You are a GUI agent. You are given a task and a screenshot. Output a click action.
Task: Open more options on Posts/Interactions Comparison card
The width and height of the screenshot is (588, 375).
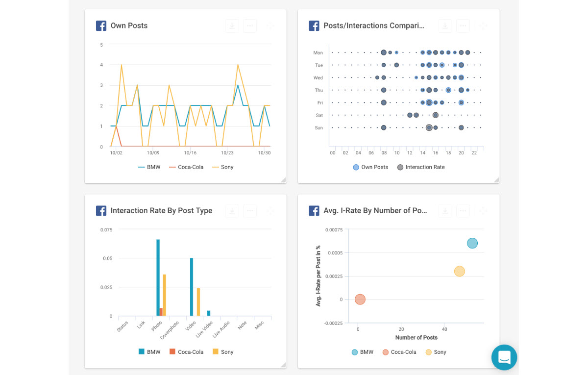coord(463,26)
